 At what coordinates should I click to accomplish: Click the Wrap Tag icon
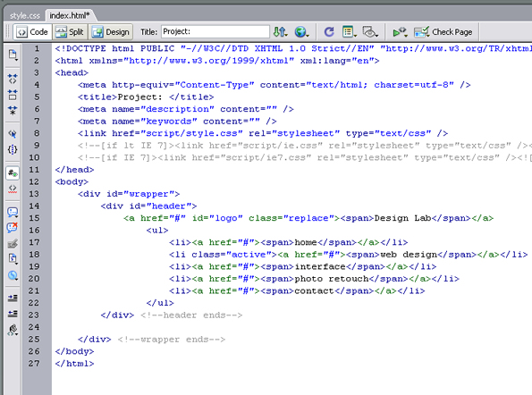pyautogui.click(x=13, y=243)
